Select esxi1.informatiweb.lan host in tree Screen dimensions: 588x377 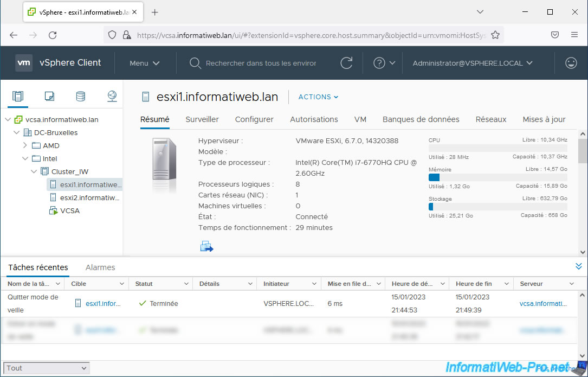pyautogui.click(x=86, y=184)
